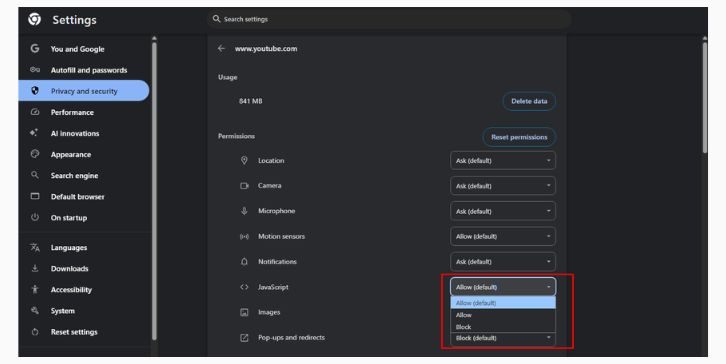Click the Performance gauge icon

click(35, 112)
